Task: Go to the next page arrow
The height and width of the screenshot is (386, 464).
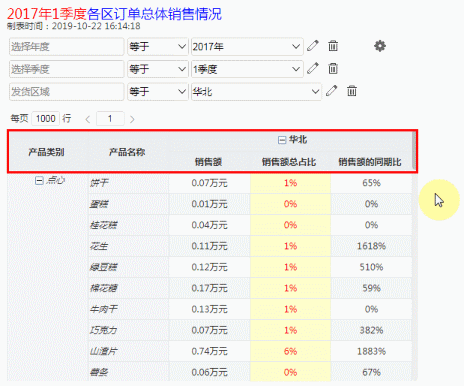Action: click(132, 119)
